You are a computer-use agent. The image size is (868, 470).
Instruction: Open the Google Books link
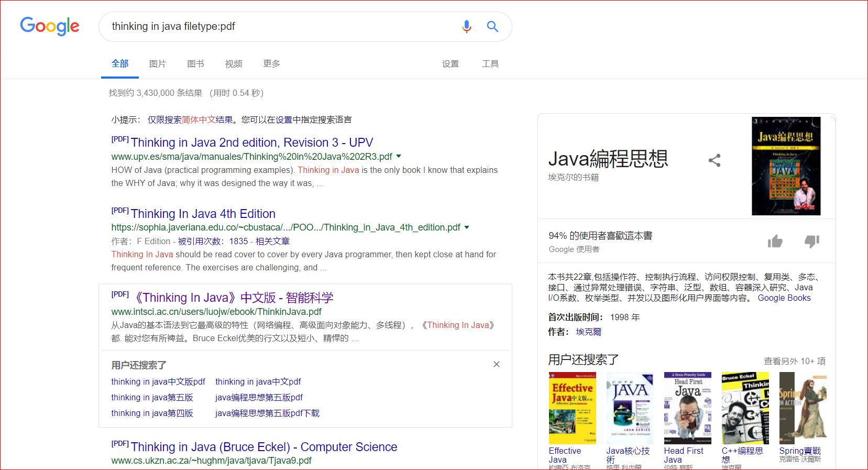click(784, 298)
